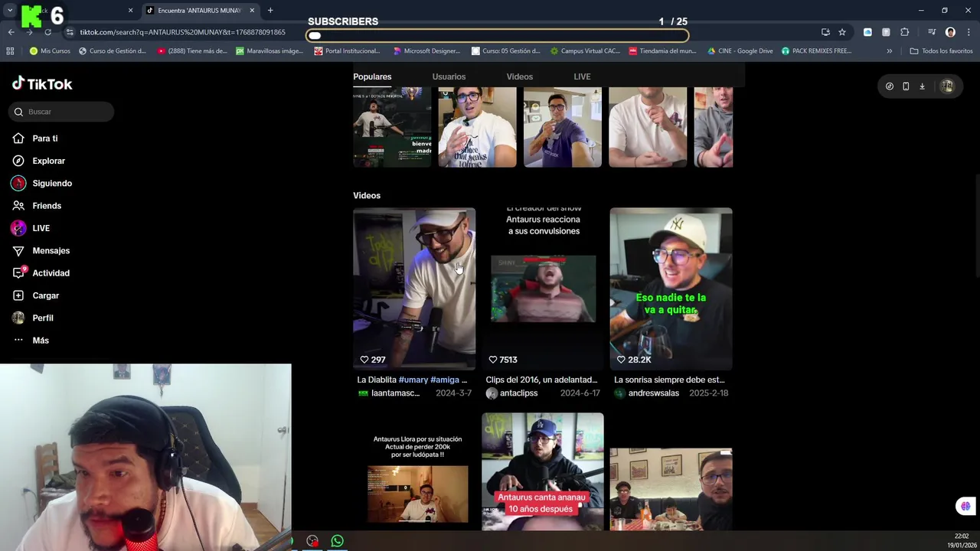Screen dimensions: 980x551
Task: Open Curso de Gestión bookmark
Action: pos(112,51)
